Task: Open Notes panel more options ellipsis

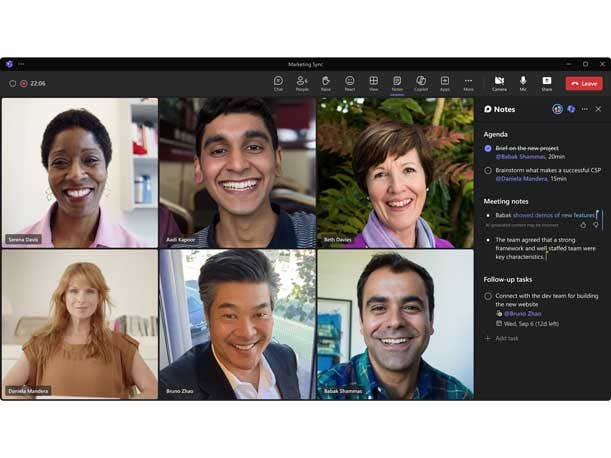Action: pos(585,109)
